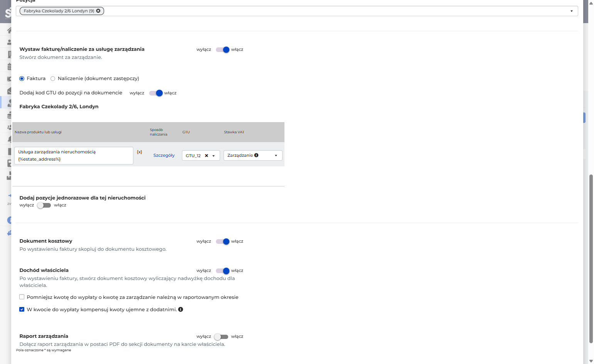The image size is (594, 364).
Task: Toggle Dodaj kod GTU switch
Action: pyautogui.click(x=156, y=93)
